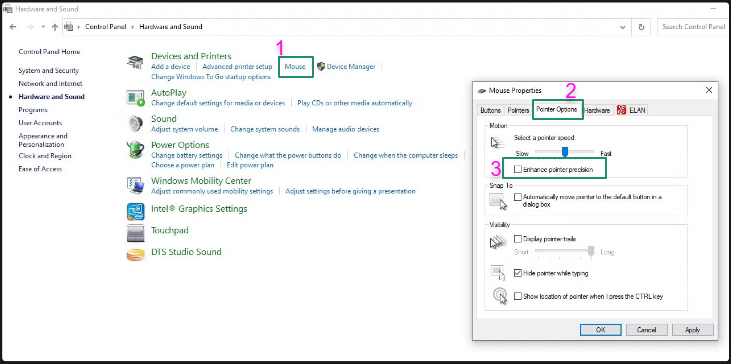Viewport: 731px width, 364px height.
Task: Open the Devices and Printers category icon
Action: 135,62
